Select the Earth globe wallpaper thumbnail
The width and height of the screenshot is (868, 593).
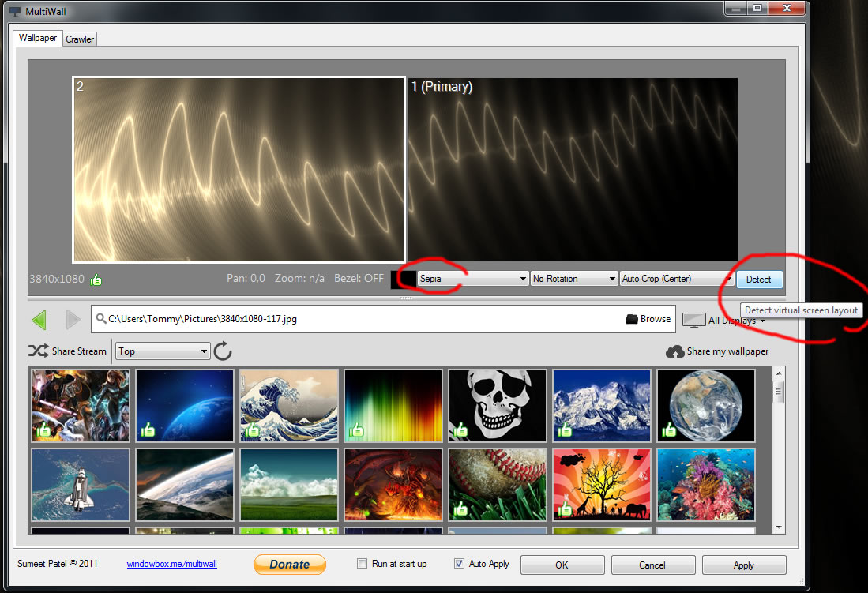tap(706, 406)
